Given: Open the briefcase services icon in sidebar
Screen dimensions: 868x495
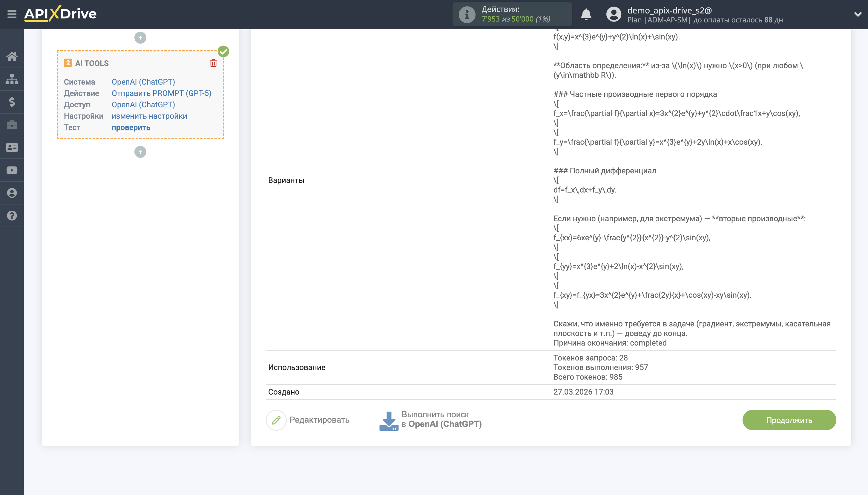Looking at the screenshot, I should 12,124.
